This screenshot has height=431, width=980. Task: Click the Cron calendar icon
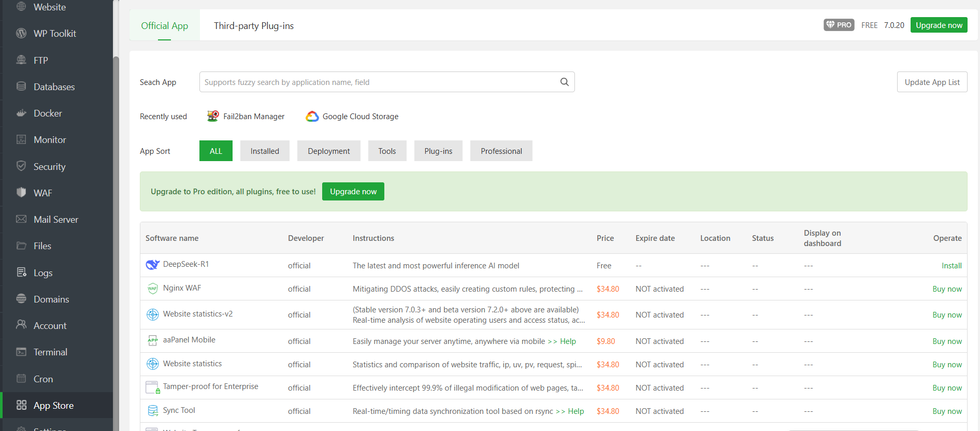(x=21, y=379)
